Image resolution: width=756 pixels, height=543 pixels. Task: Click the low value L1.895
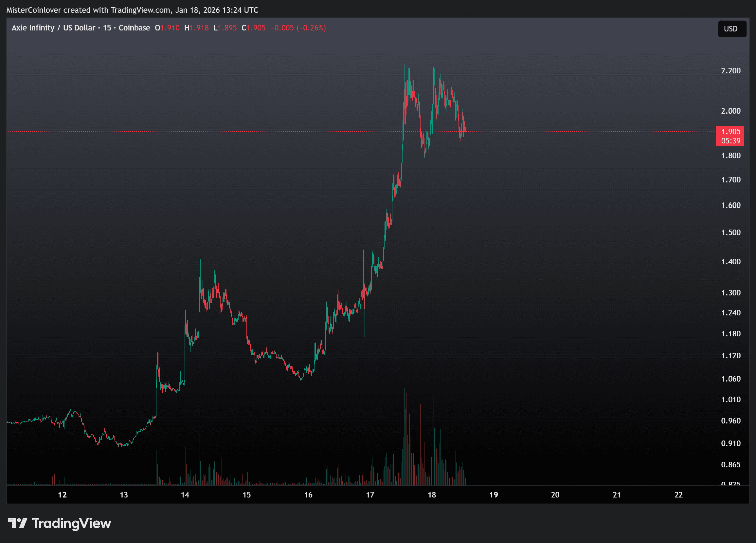(x=225, y=28)
